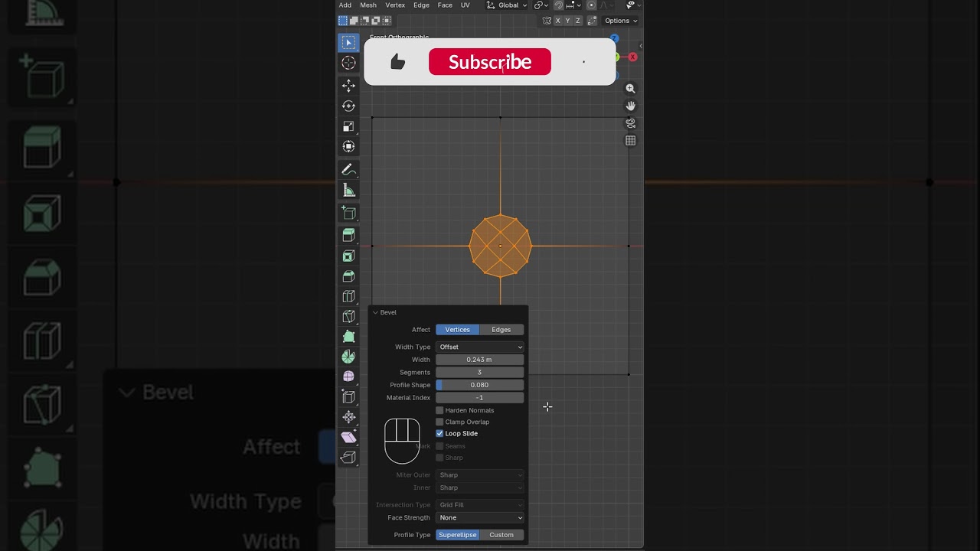Expand the sidebar arrow at viewport edge

(640, 46)
